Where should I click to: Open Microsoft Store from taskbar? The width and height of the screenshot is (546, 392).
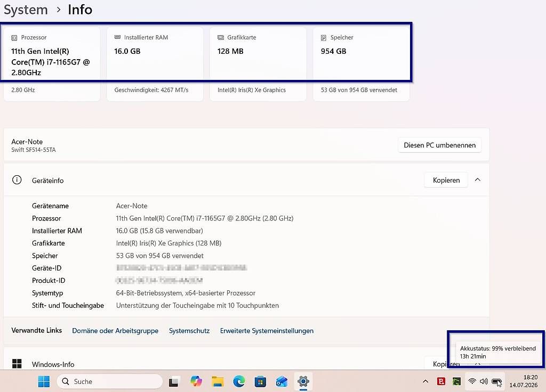click(x=260, y=381)
